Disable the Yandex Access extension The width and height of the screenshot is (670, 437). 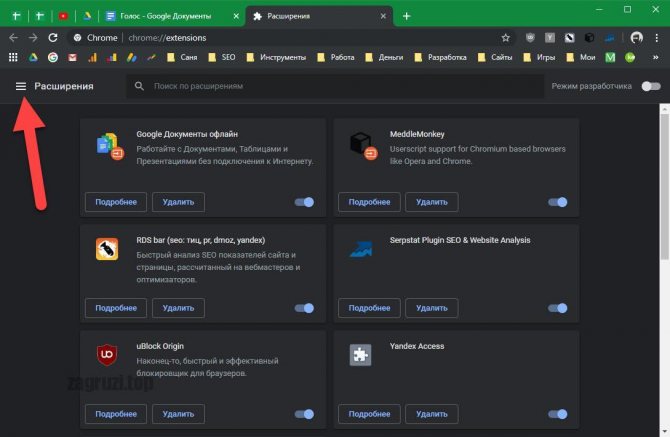pos(558,414)
